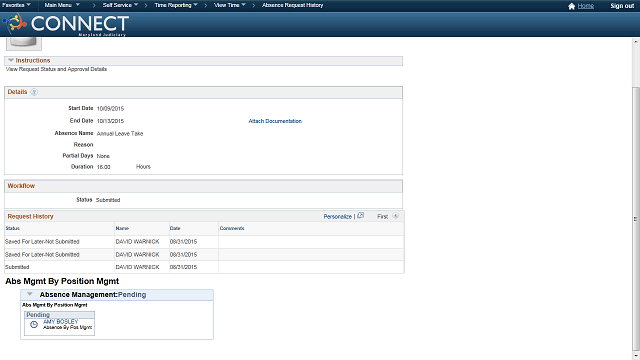Click the Partial Days None value
Image resolution: width=640 pixels, height=360 pixels.
point(103,156)
